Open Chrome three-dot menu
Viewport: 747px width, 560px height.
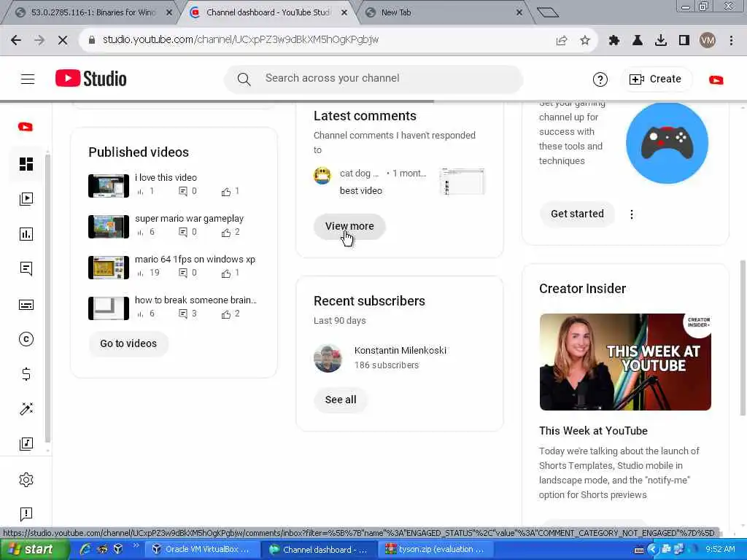pyautogui.click(x=731, y=41)
